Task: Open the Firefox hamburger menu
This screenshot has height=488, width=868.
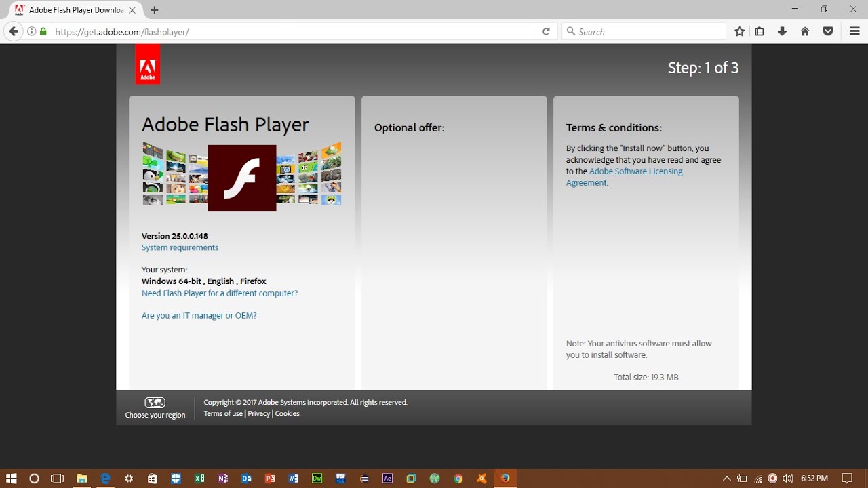Action: tap(854, 31)
